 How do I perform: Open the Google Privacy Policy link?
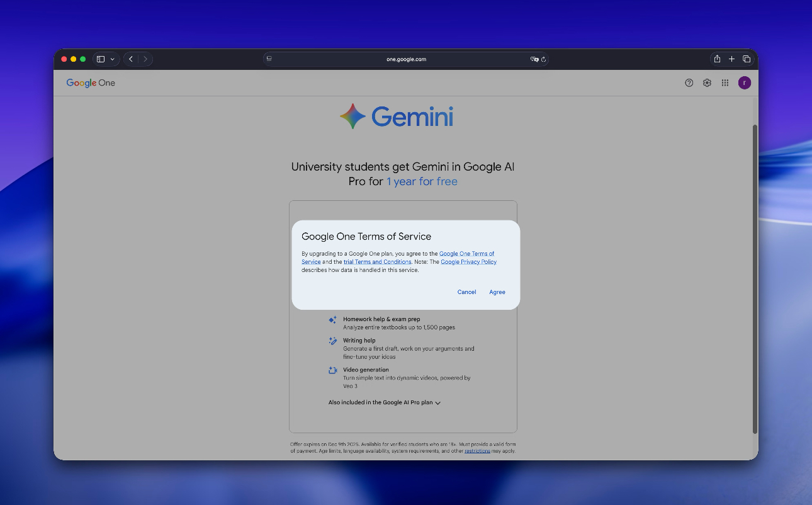tap(468, 262)
